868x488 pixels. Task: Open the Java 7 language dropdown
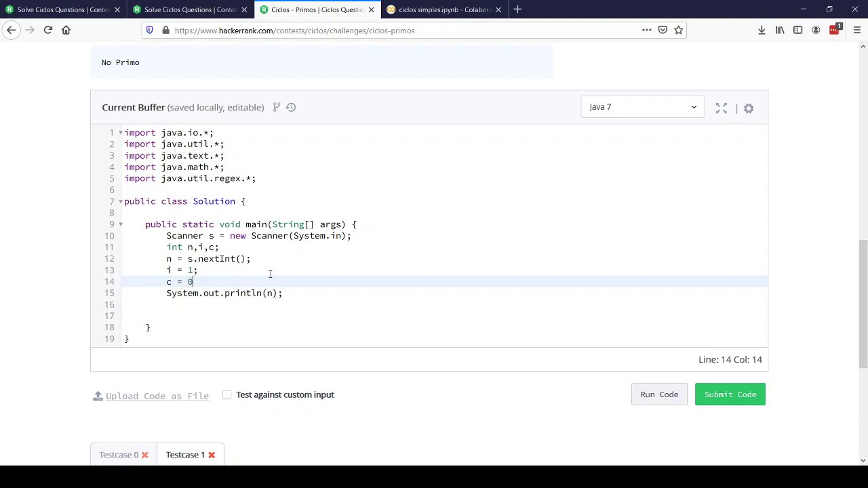pyautogui.click(x=642, y=107)
